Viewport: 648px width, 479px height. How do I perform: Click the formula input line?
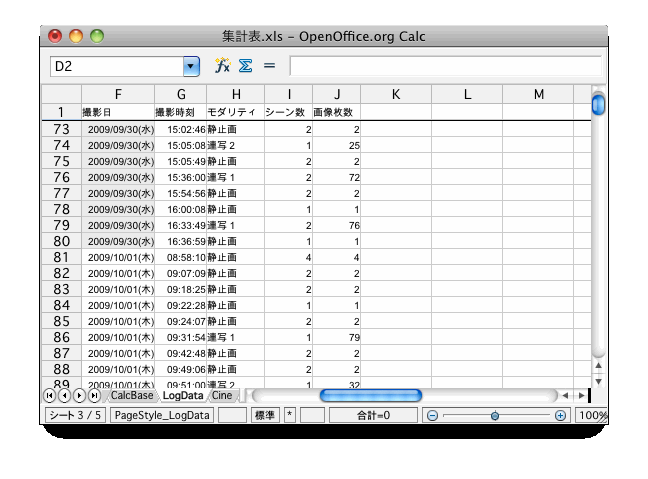pos(446,66)
